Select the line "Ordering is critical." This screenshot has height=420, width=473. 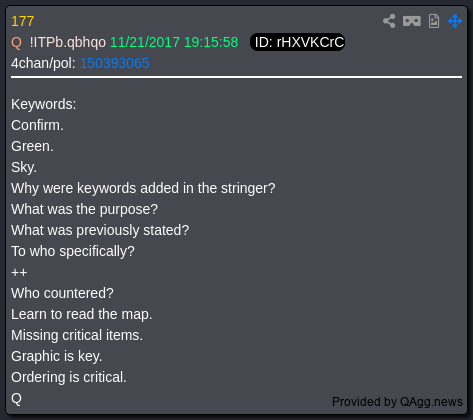[x=69, y=377]
